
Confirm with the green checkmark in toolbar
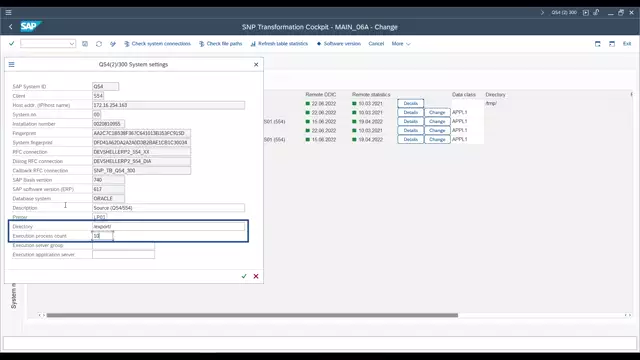(x=11, y=43)
